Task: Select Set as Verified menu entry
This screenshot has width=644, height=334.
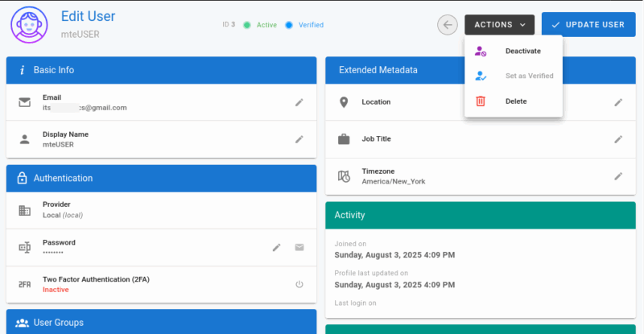Action: 528,76
